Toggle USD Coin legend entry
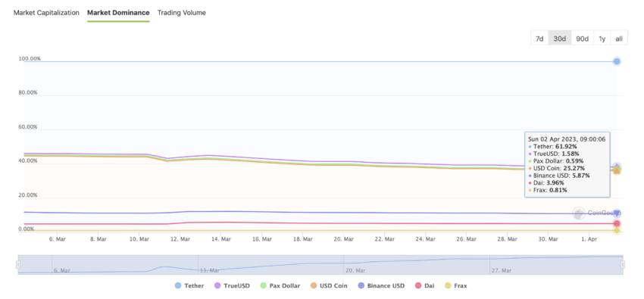Viewport: 644px width, 299px height. tap(329, 286)
